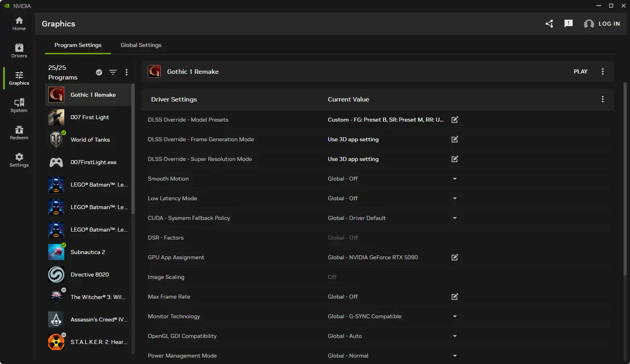Edit DLSS Override Frame Generation Mode
This screenshot has height=364, width=630.
point(455,139)
